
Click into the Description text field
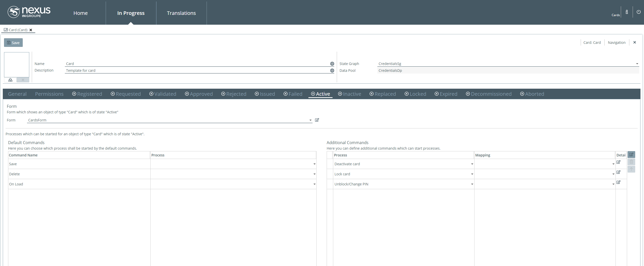(x=197, y=71)
